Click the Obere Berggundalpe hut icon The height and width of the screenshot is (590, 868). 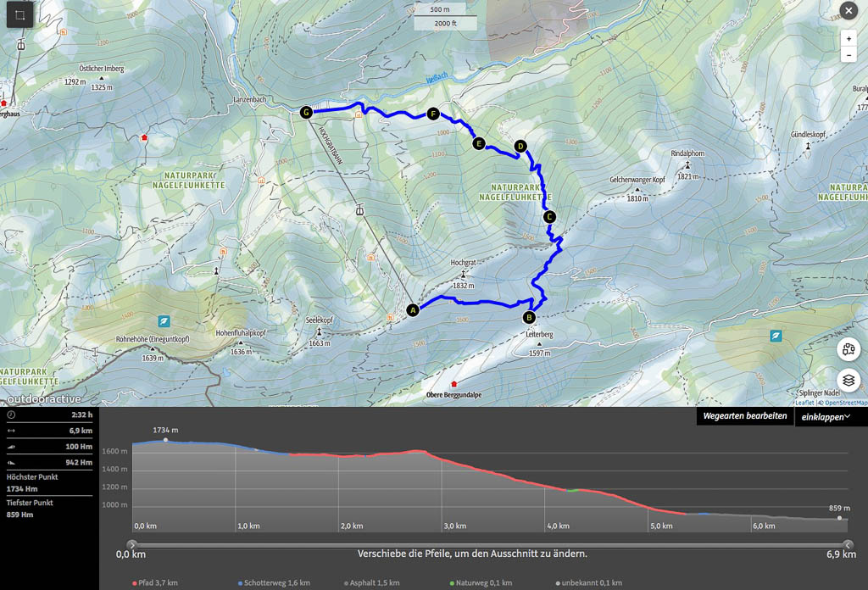click(x=453, y=384)
